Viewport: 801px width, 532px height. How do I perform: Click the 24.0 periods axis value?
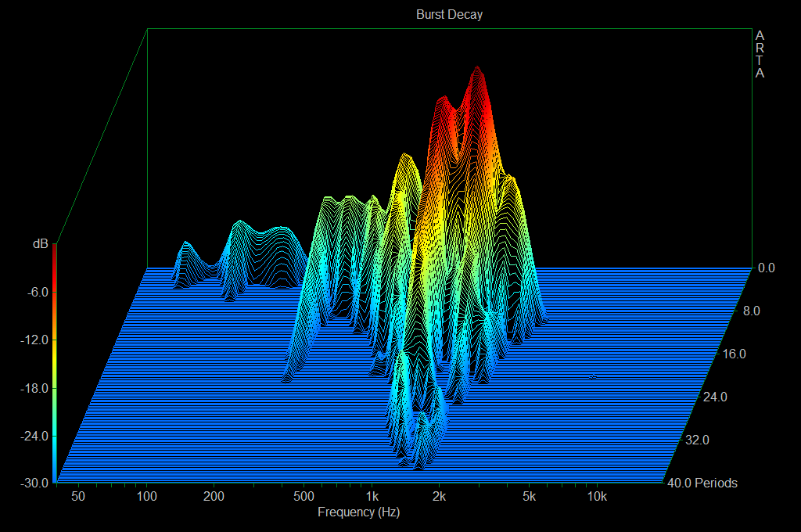coord(715,397)
